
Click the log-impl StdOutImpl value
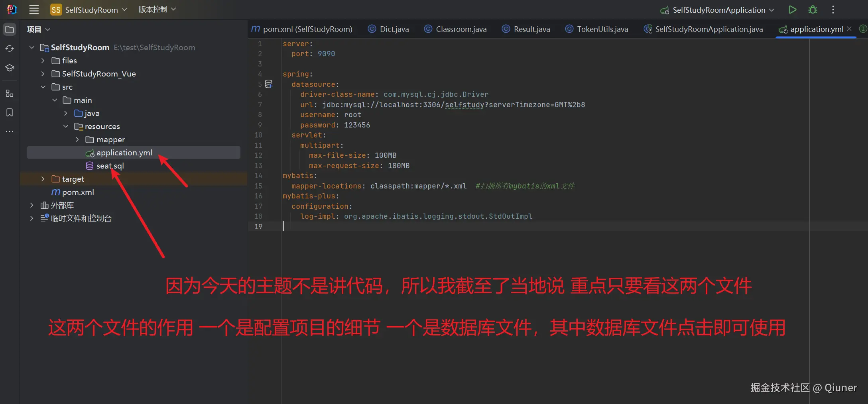click(x=438, y=216)
